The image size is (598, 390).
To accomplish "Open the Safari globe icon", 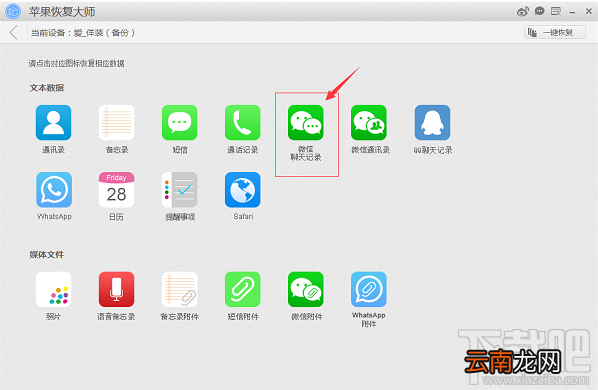I will point(243,190).
